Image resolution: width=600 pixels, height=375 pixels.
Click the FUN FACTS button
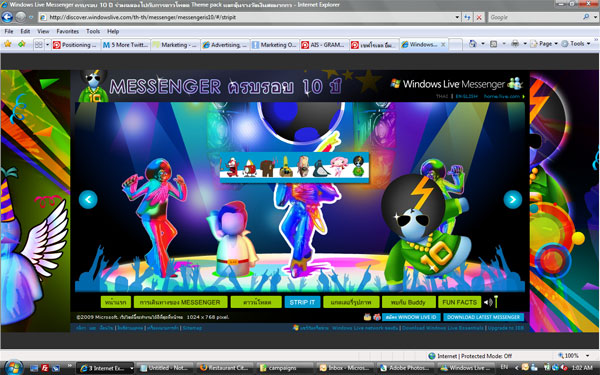[x=459, y=302]
